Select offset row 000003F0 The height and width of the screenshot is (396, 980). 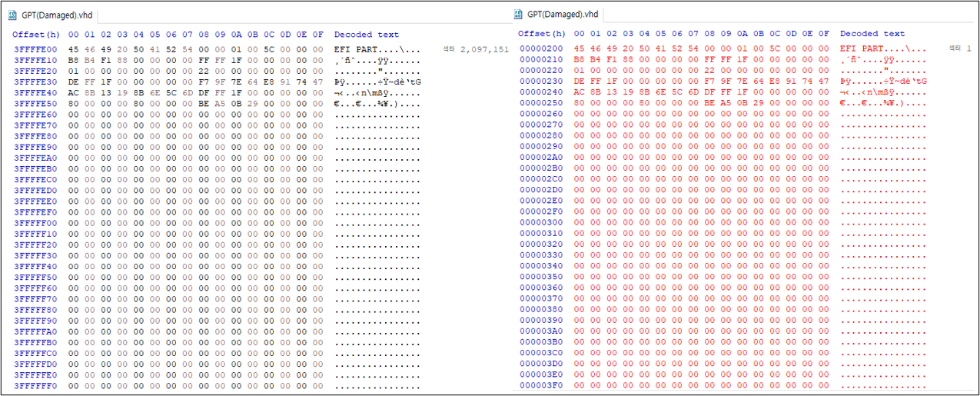723,385
